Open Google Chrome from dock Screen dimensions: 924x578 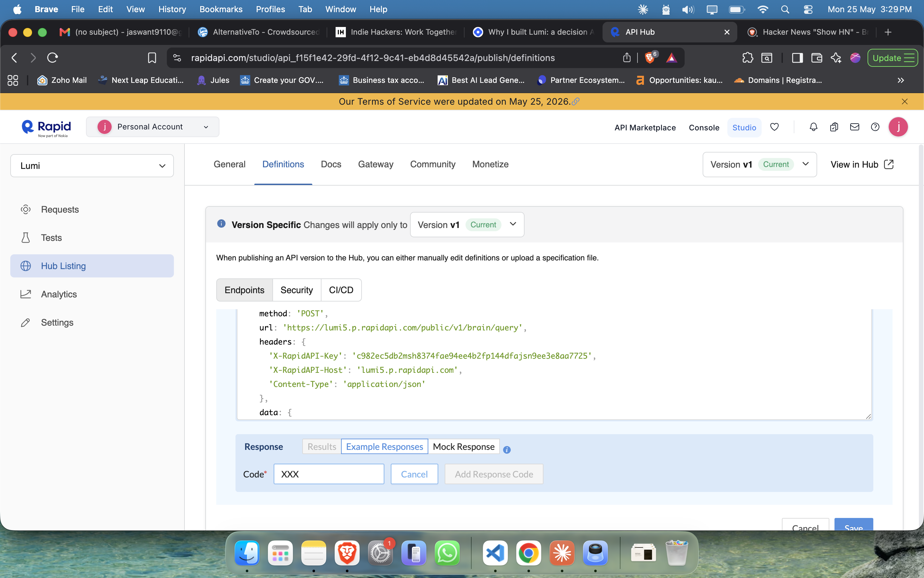[528, 553]
